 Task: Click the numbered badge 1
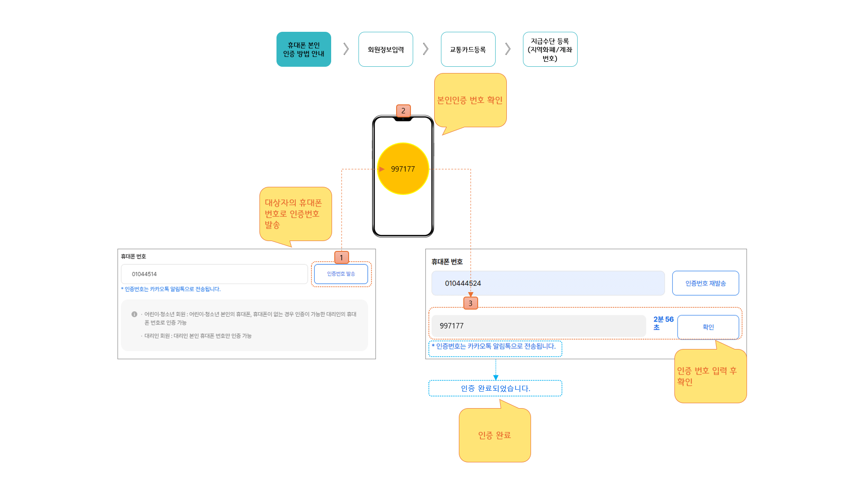[341, 258]
